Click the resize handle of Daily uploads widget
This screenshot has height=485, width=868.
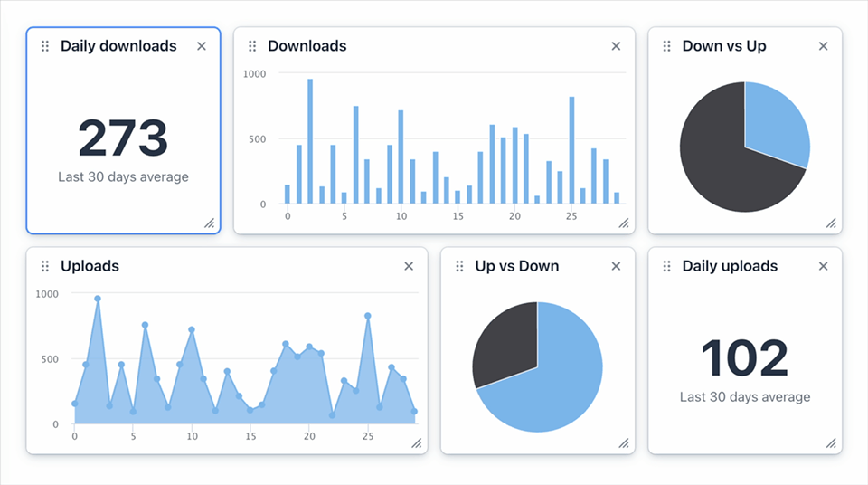(x=831, y=442)
